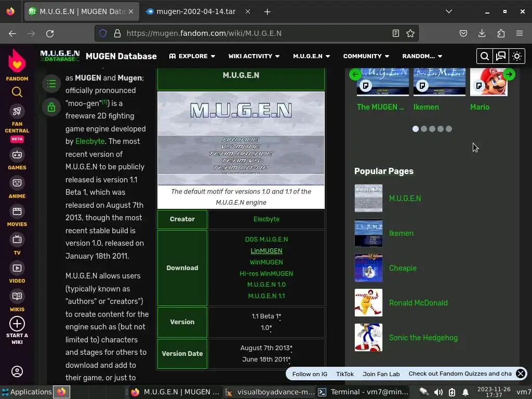Open the Sonic the Hedgehog thumbnail
This screenshot has width=532, height=399.
368,337
